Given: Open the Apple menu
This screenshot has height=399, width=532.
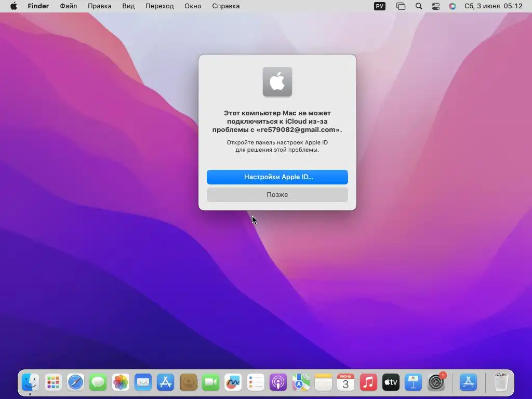Looking at the screenshot, I should [x=14, y=6].
